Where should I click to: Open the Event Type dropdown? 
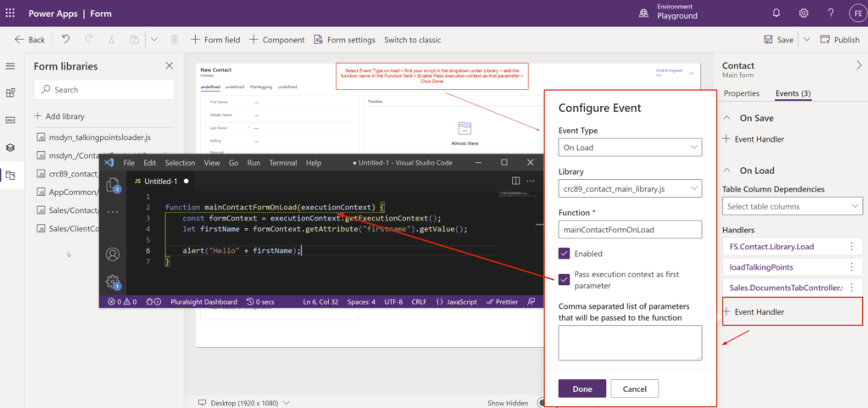[x=630, y=148]
